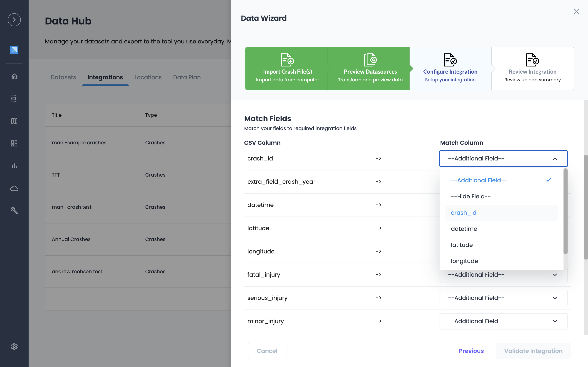Screen dimensions: 588x367
Task: Expand serious_injury match column dropdown
Action: (x=503, y=298)
